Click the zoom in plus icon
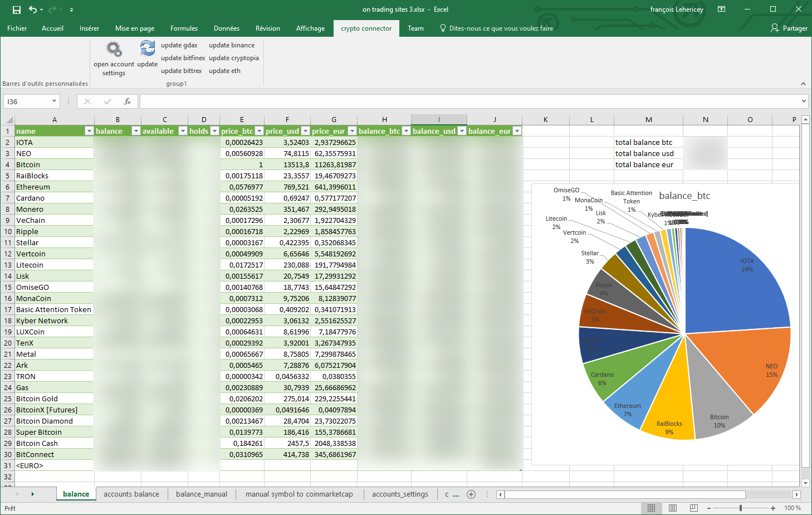The height and width of the screenshot is (515, 812). click(773, 508)
